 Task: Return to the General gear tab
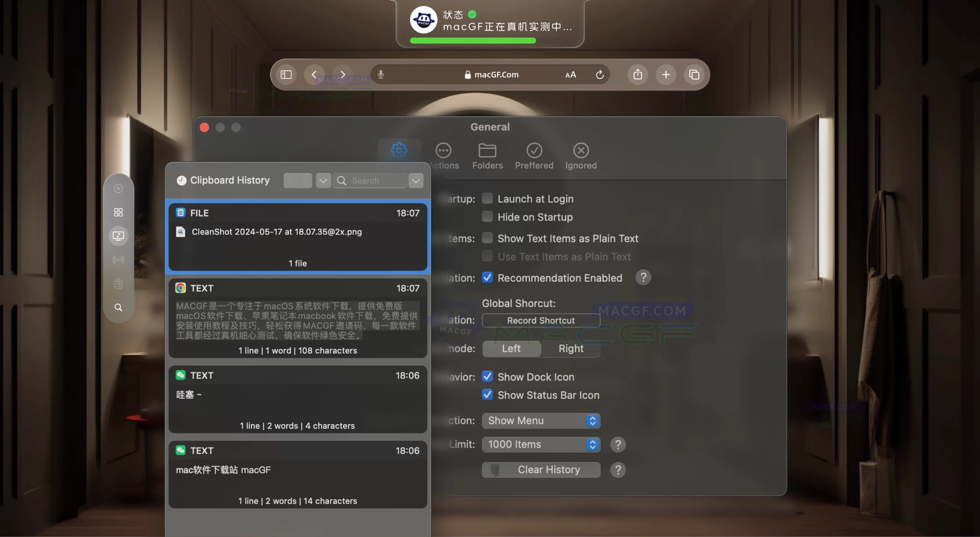tap(399, 150)
